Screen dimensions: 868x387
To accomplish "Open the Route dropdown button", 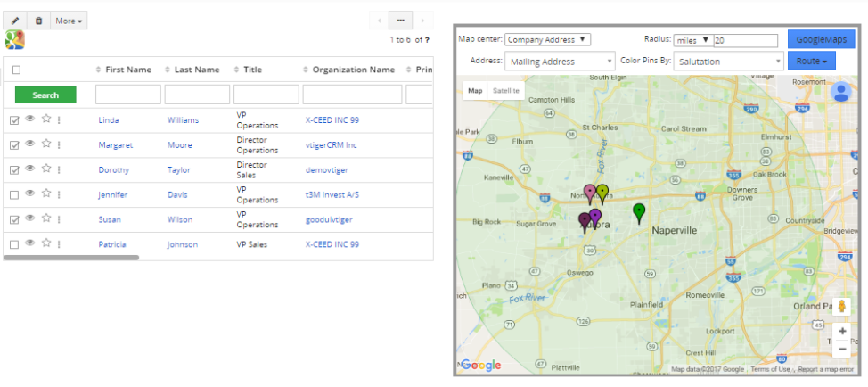I will 812,61.
